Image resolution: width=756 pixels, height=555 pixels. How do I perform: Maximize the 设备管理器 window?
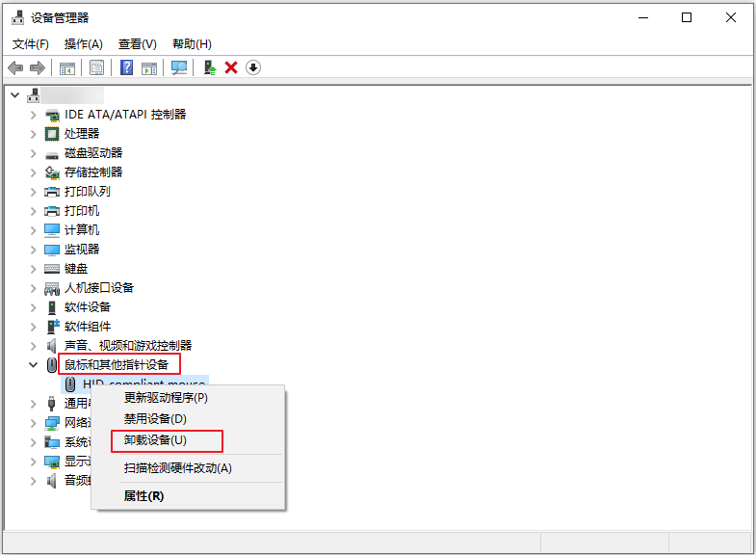pyautogui.click(x=687, y=18)
